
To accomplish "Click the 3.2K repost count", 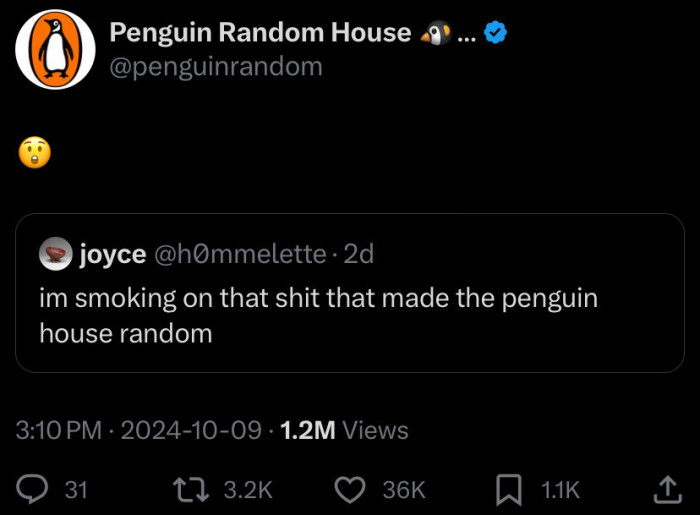I will click(247, 489).
